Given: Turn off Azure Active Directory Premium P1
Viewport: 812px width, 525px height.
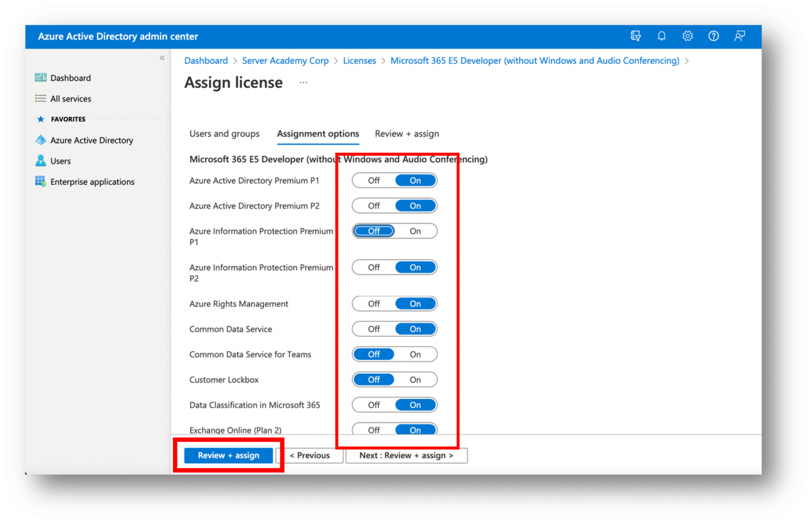Looking at the screenshot, I should click(374, 181).
